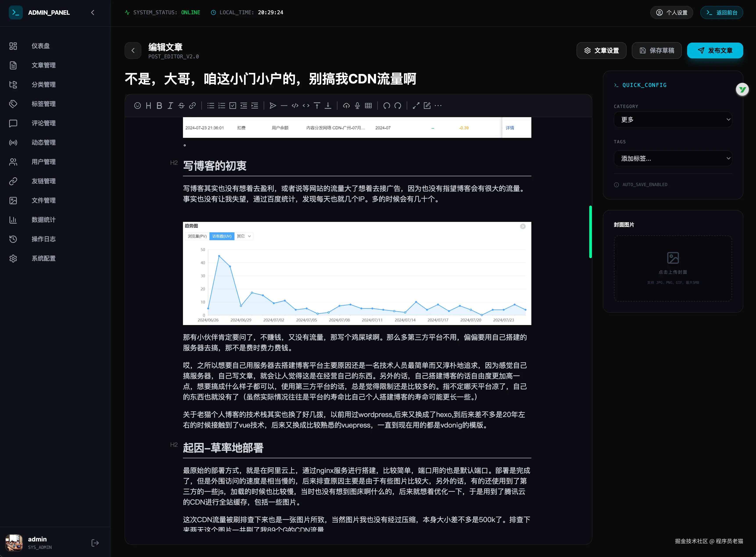
Task: Redo the last editor change
Action: click(398, 106)
